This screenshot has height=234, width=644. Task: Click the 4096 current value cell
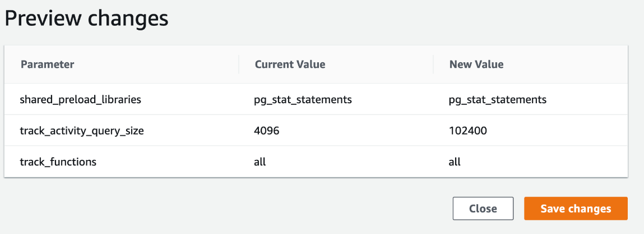(x=267, y=131)
